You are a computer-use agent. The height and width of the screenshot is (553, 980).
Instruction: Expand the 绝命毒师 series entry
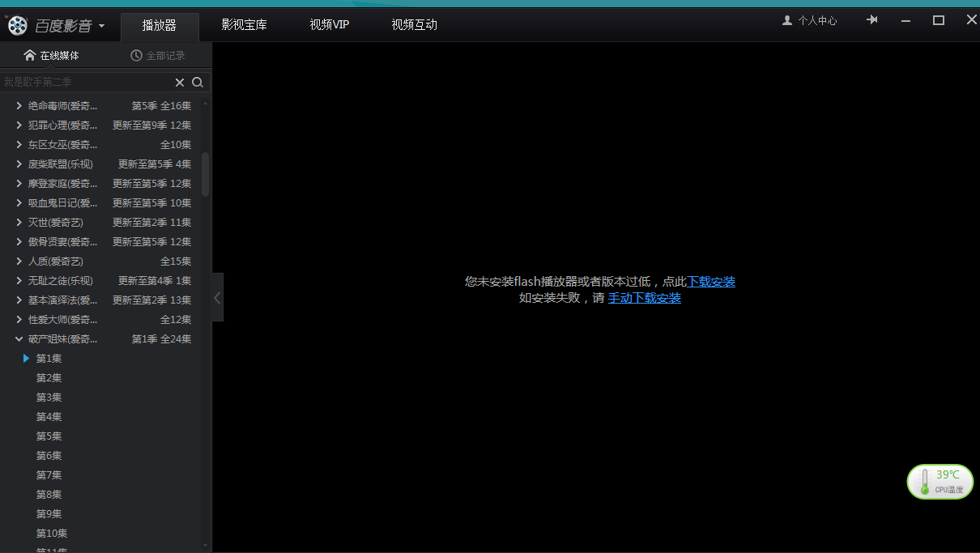coord(19,105)
